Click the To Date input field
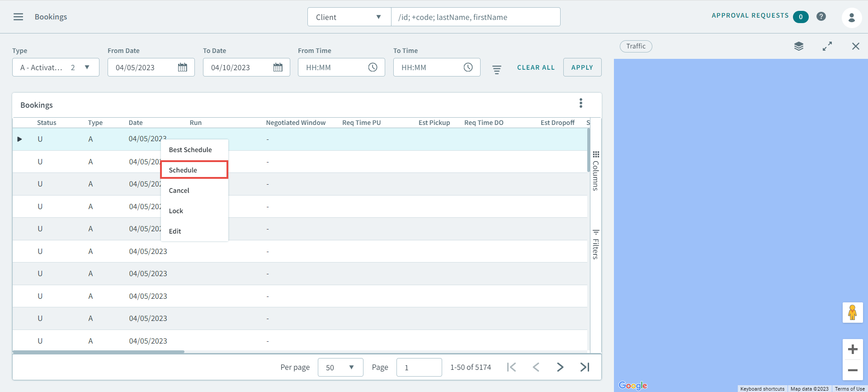Viewport: 868px width, 392px height. point(246,67)
